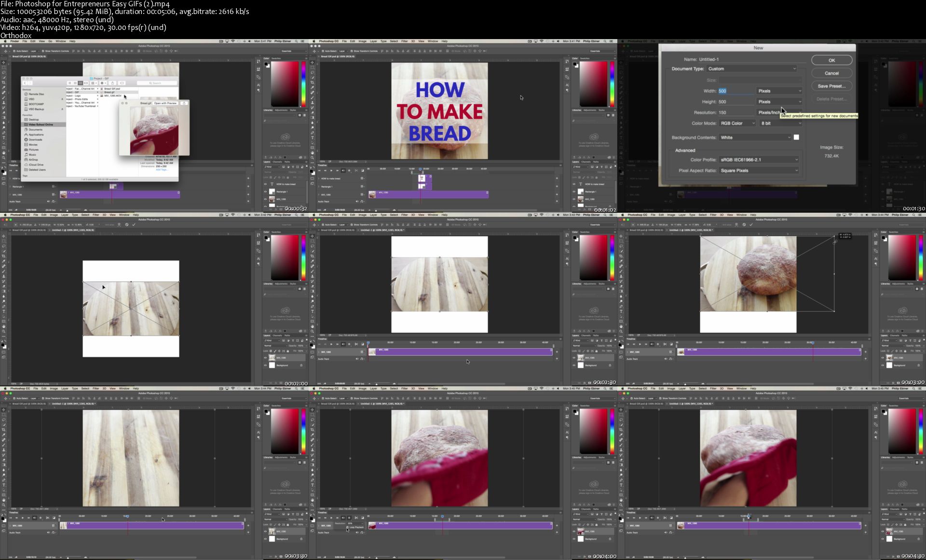Select the Brush tool in the 00:01:02 frame
The image size is (926, 560).
[312, 97]
